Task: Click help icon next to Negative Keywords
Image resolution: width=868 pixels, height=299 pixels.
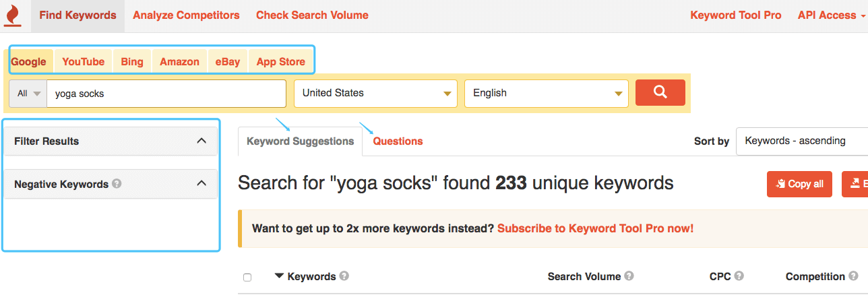Action: (117, 183)
